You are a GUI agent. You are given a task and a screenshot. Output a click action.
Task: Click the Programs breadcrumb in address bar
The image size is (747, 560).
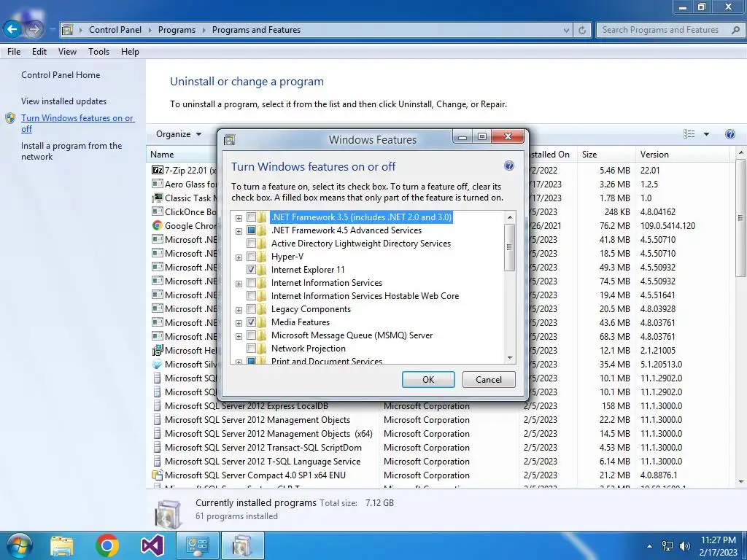point(177,29)
